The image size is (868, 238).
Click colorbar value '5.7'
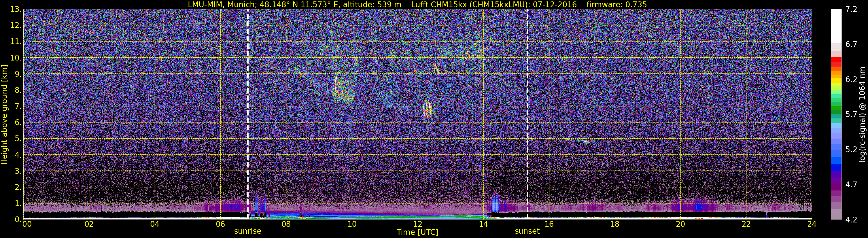tap(851, 115)
